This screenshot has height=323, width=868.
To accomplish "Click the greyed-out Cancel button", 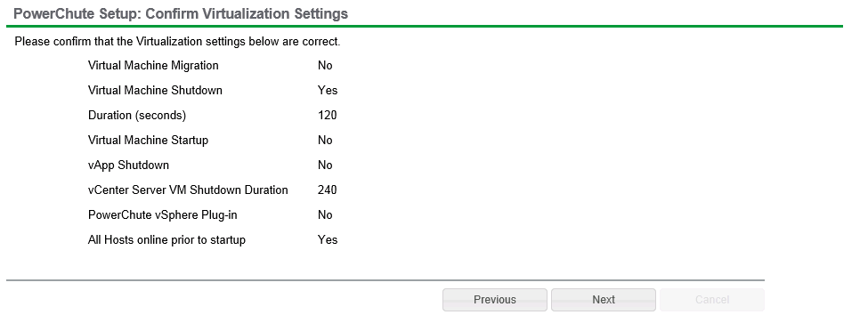I will pyautogui.click(x=712, y=300).
